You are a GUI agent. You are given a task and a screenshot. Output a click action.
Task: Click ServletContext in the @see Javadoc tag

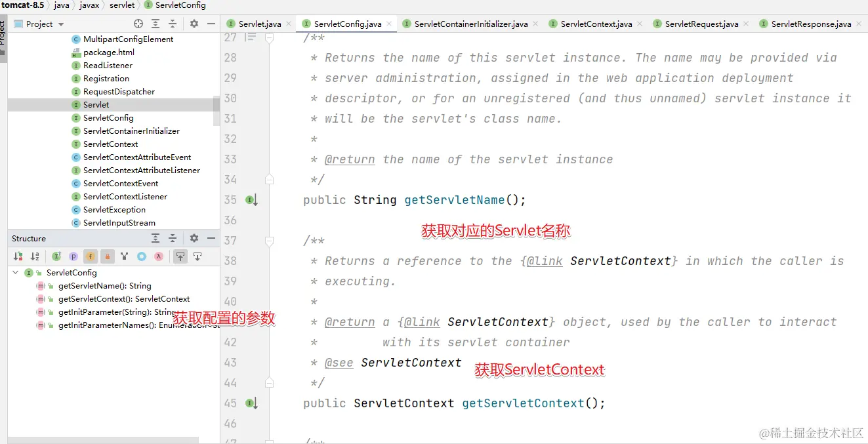pyautogui.click(x=411, y=363)
